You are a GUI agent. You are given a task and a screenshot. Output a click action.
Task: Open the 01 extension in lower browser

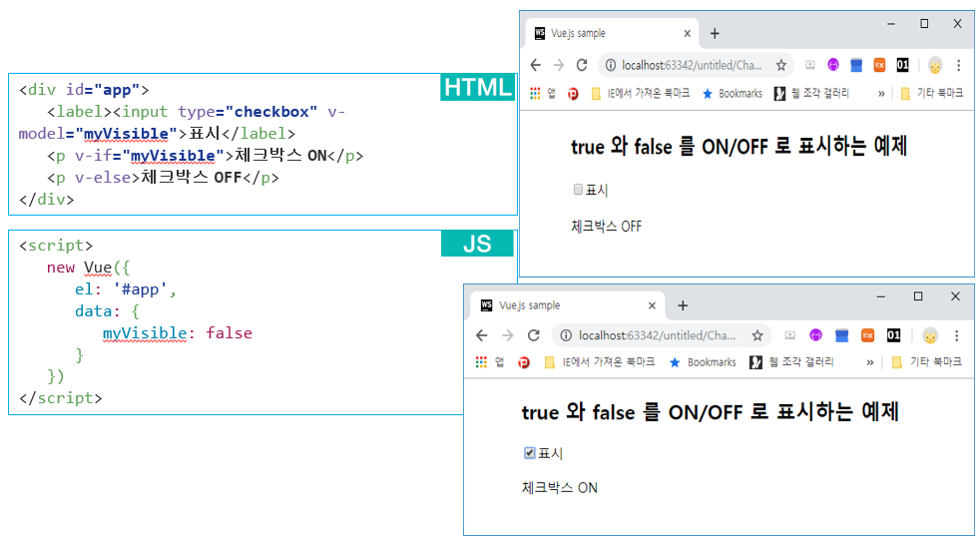pos(894,335)
